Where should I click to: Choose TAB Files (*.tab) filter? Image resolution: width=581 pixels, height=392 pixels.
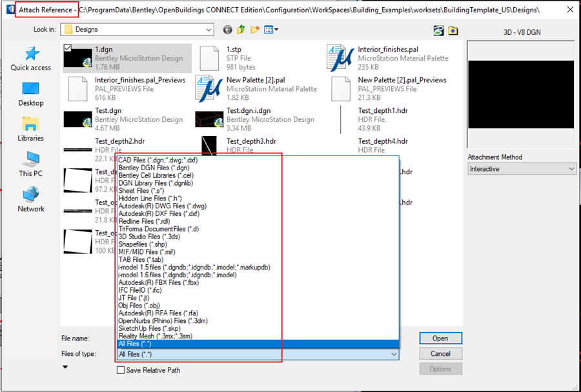(x=258, y=260)
